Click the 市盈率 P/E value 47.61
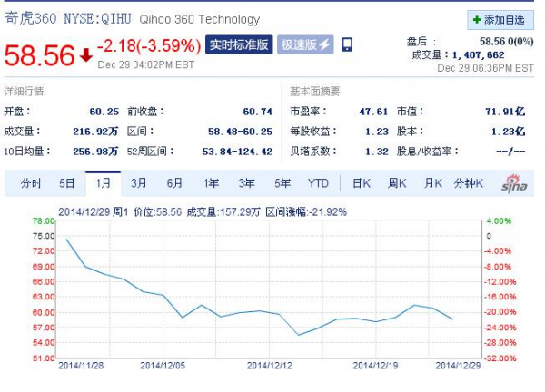This screenshot has width=545, height=392. 373,112
